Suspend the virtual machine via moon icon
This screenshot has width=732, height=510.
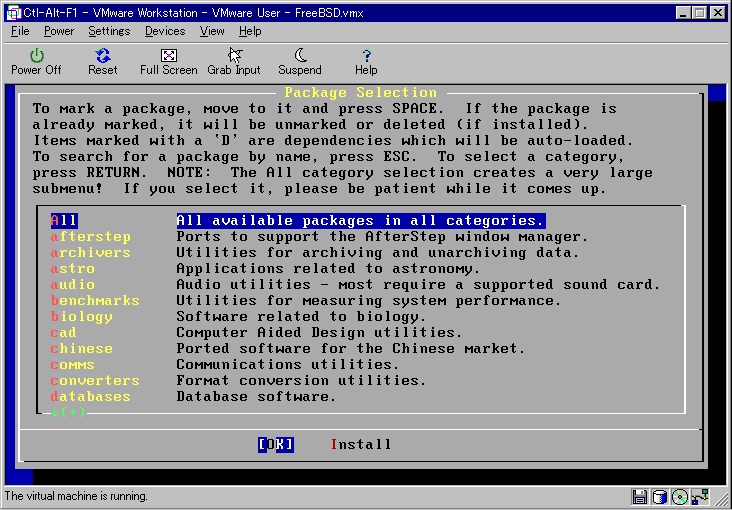pos(300,56)
